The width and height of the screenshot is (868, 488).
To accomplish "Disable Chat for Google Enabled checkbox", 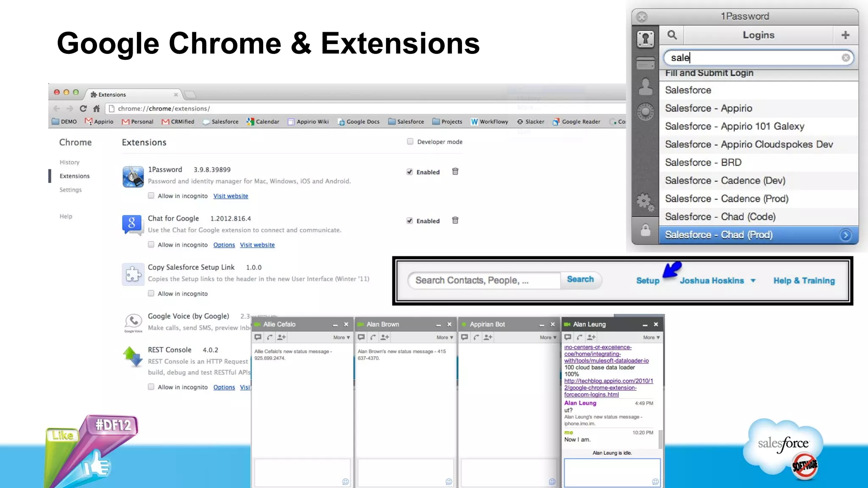I will 409,221.
